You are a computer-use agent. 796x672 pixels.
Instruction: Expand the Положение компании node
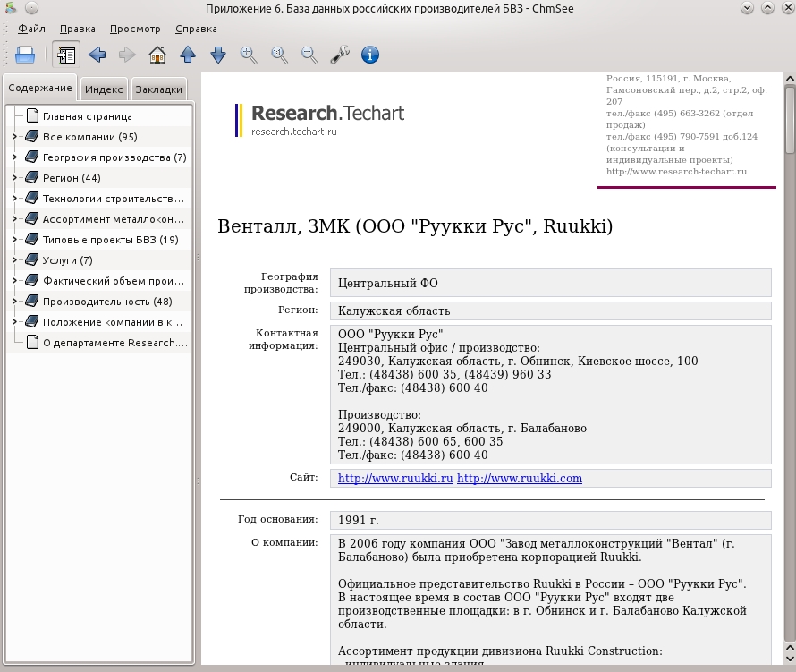point(14,321)
